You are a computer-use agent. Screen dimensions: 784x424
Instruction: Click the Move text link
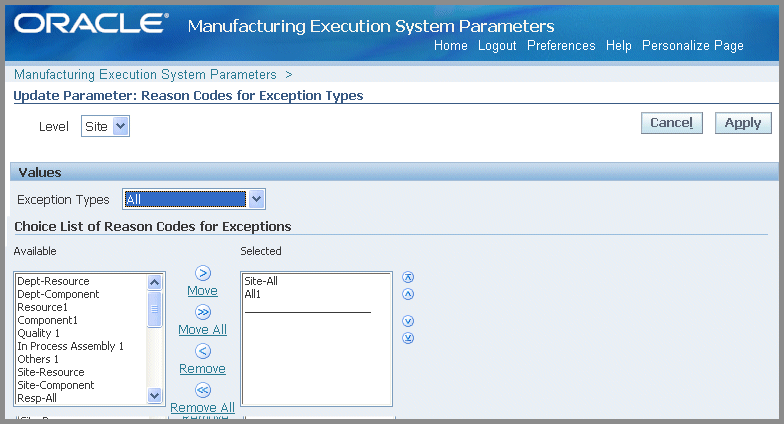click(x=202, y=290)
